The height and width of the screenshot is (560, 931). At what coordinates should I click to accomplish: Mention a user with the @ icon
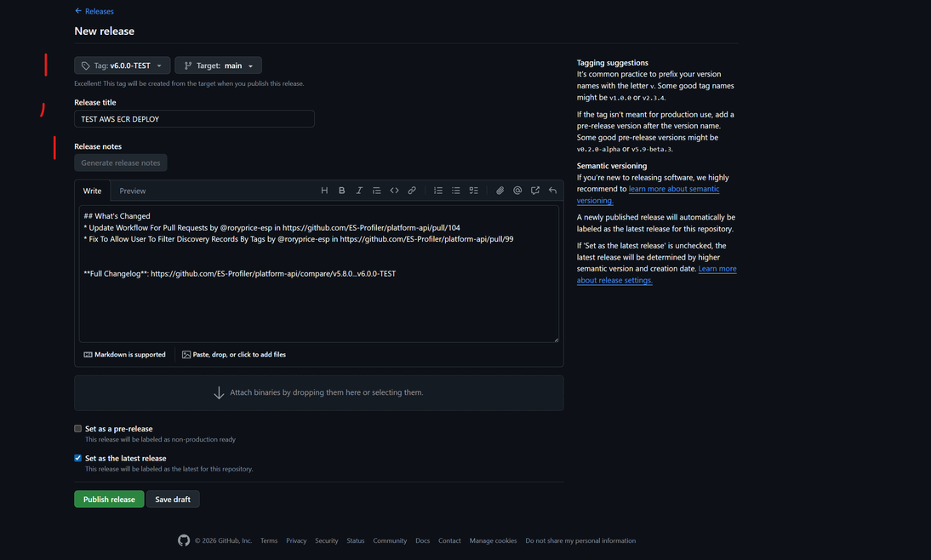pyautogui.click(x=517, y=191)
